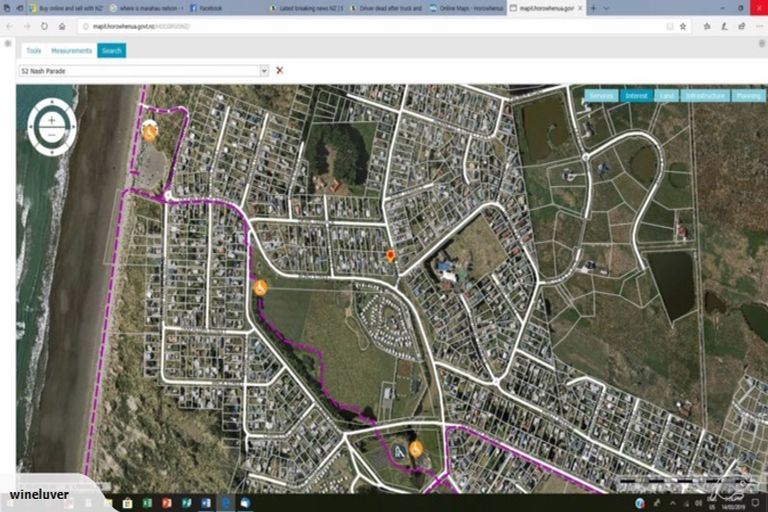Click the red X to clear search
The height and width of the screenshot is (512, 768).
pyautogui.click(x=279, y=70)
